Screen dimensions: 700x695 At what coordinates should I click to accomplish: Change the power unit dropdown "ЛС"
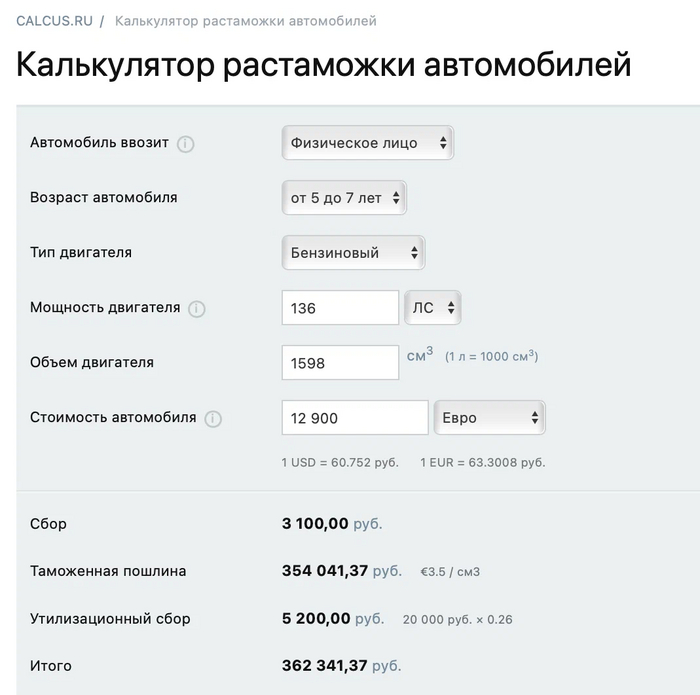coord(433,308)
